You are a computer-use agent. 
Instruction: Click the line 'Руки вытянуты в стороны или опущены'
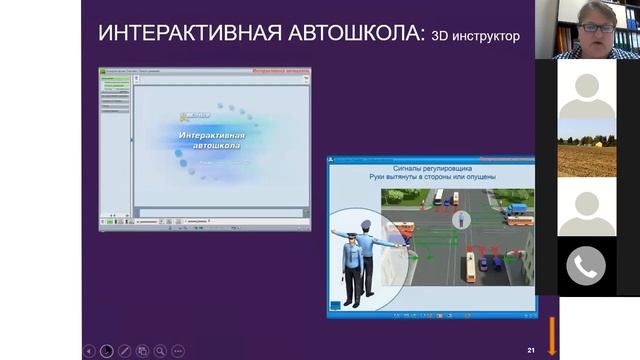(x=432, y=177)
